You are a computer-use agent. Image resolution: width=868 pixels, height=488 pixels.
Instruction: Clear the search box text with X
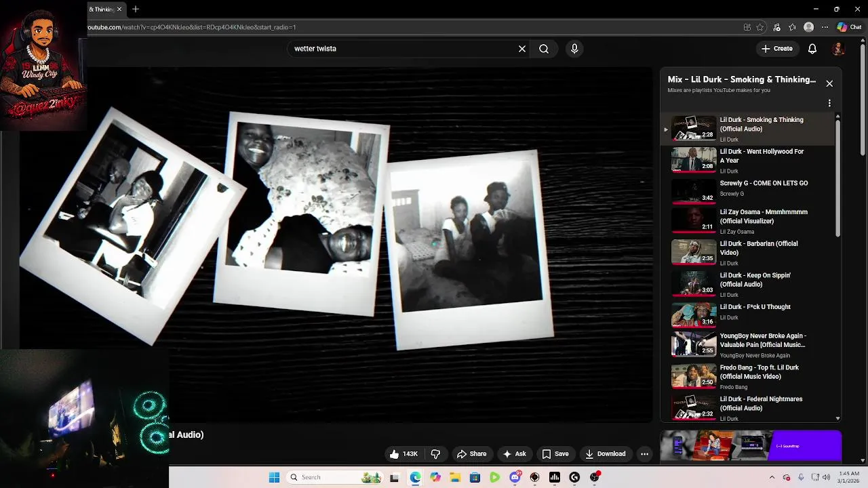click(522, 49)
